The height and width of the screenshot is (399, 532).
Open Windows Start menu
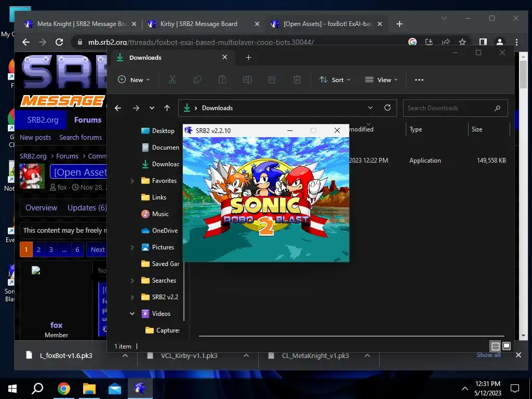(12, 389)
